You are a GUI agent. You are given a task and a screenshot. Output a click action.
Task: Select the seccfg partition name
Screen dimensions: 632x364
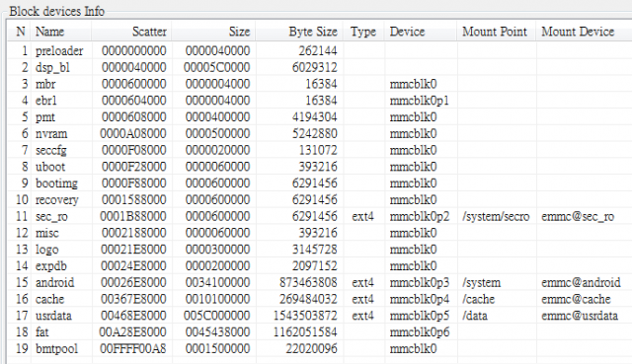tap(50, 150)
